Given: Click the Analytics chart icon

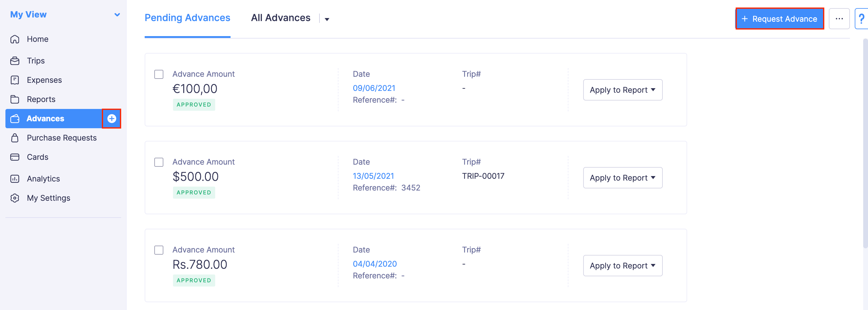Looking at the screenshot, I should pyautogui.click(x=15, y=179).
